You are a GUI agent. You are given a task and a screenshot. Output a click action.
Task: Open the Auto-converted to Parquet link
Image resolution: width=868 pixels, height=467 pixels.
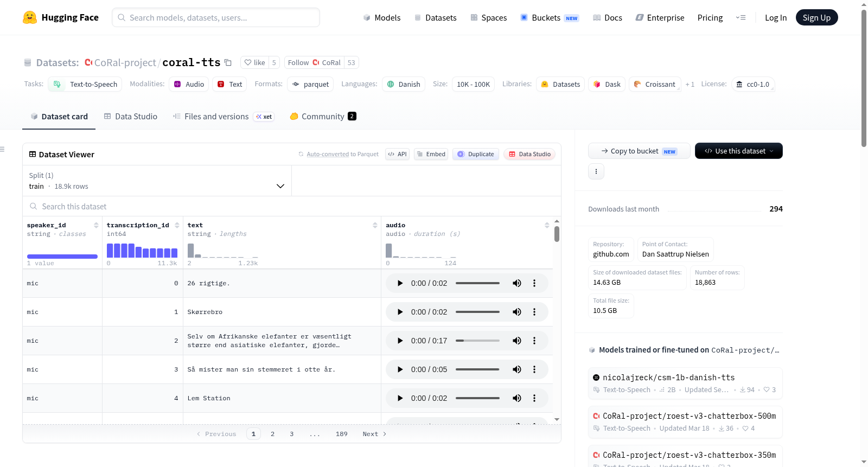328,154
